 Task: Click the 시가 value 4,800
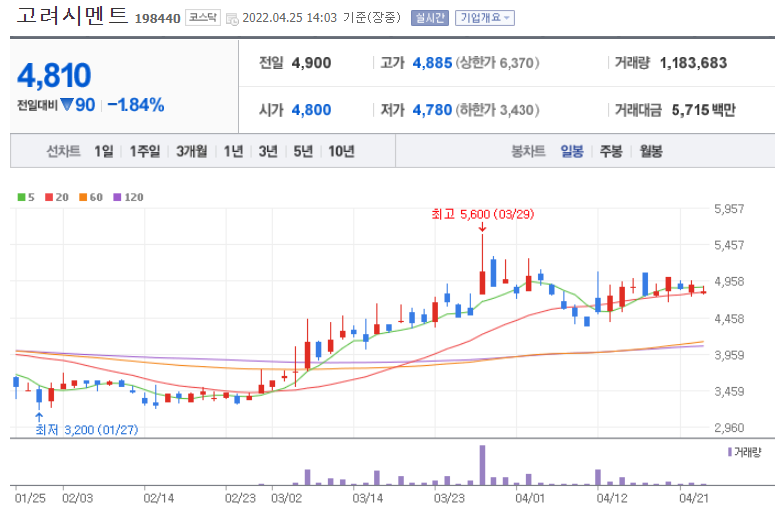tap(311, 110)
